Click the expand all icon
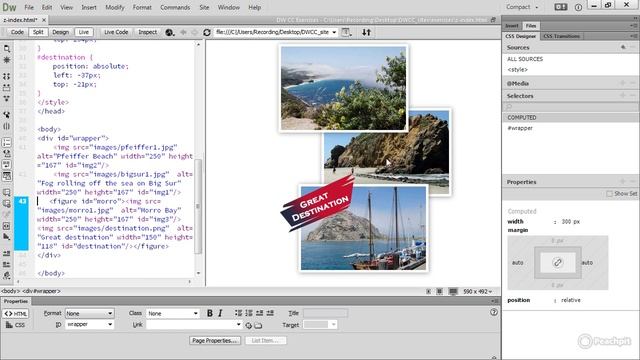640x360 pixels. tap(7, 98)
